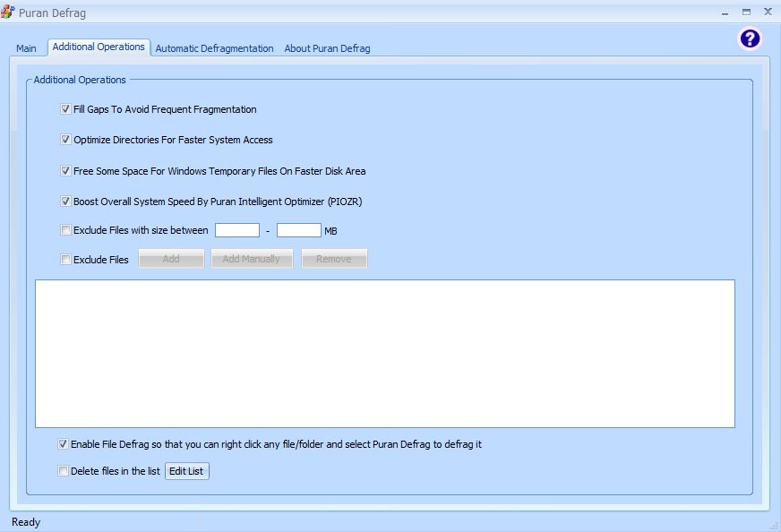
Task: Open the help question mark icon
Action: point(750,39)
